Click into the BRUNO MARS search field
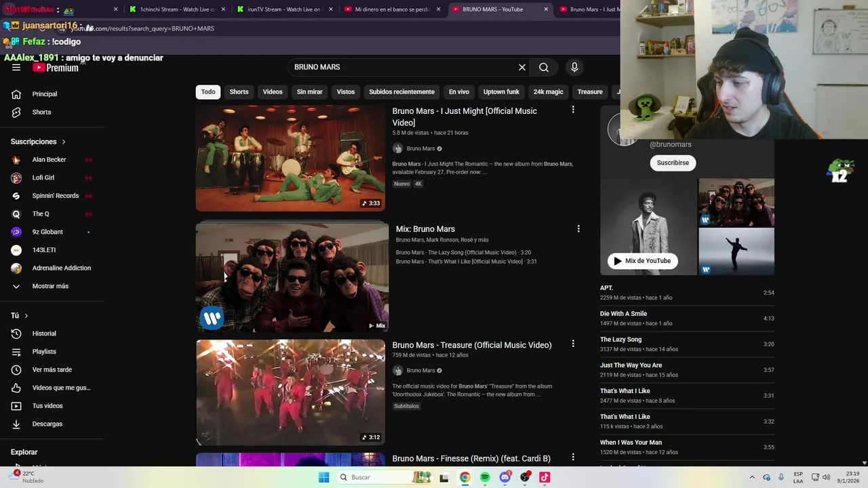This screenshot has width=868, height=488. coord(403,67)
